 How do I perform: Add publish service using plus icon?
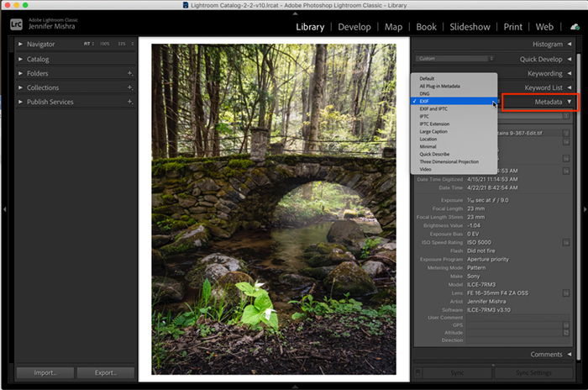pyautogui.click(x=129, y=102)
